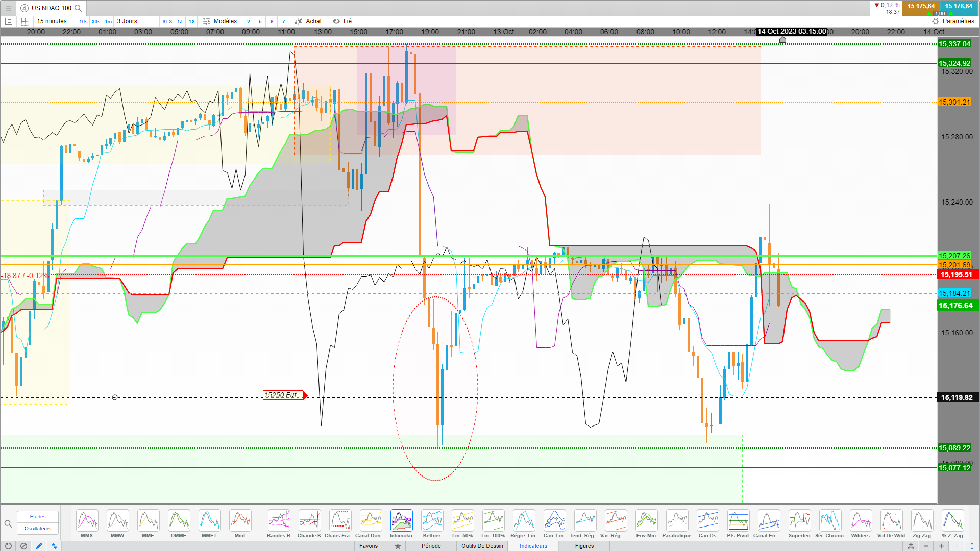
Task: Open the Figures tab
Action: (x=584, y=546)
